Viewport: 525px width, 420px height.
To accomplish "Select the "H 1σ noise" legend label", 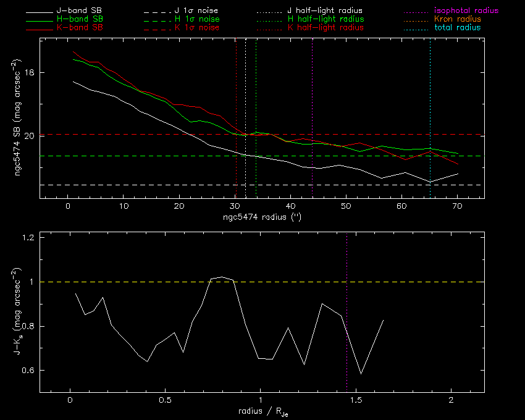I will (196, 19).
